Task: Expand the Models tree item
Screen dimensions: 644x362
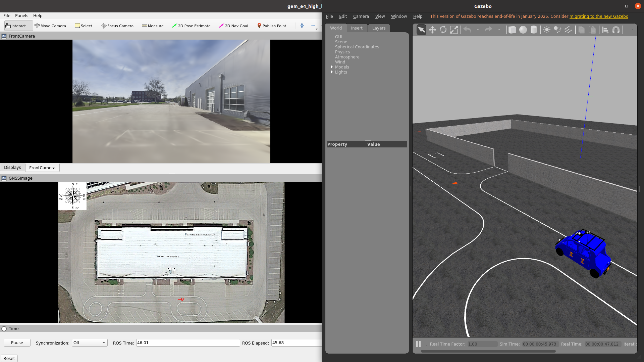Action: coord(332,67)
